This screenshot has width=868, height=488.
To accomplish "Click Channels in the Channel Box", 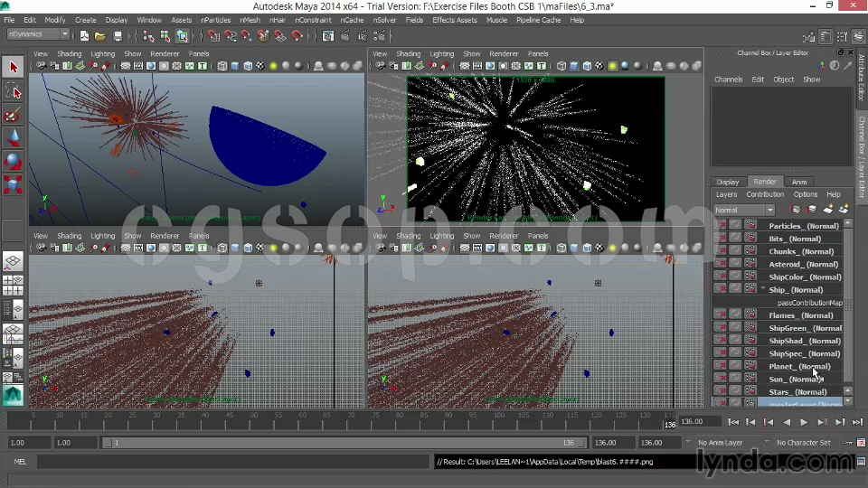I will coord(728,80).
